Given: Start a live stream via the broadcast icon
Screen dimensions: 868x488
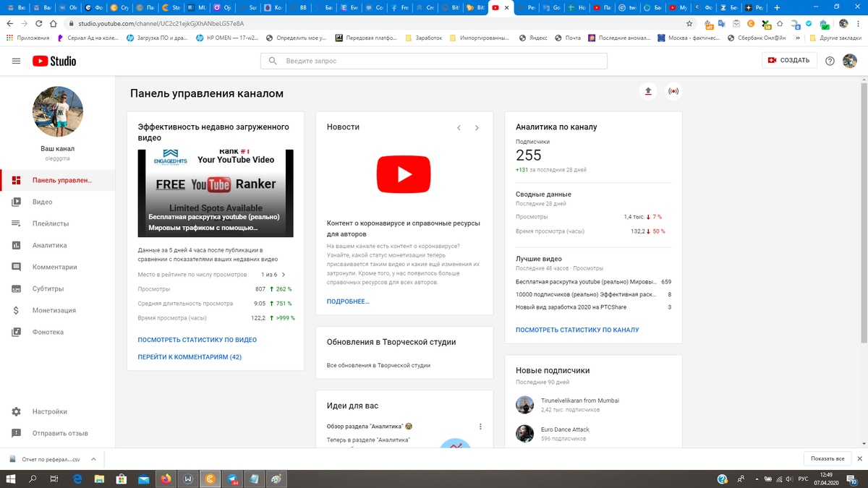Looking at the screenshot, I should 673,91.
